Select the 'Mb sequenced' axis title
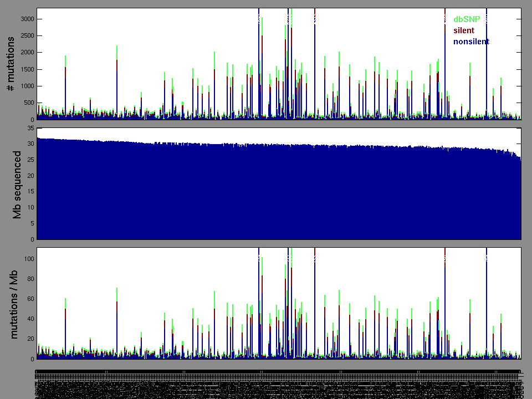 (x=18, y=185)
